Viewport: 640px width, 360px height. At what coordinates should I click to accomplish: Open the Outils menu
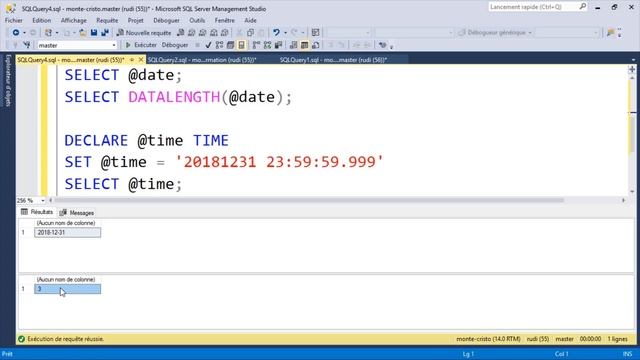tap(197, 20)
